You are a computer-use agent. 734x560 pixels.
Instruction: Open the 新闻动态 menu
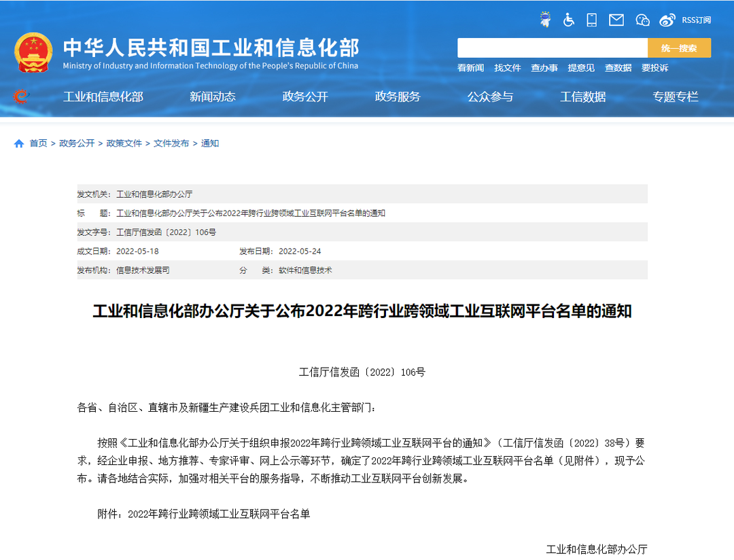(213, 97)
